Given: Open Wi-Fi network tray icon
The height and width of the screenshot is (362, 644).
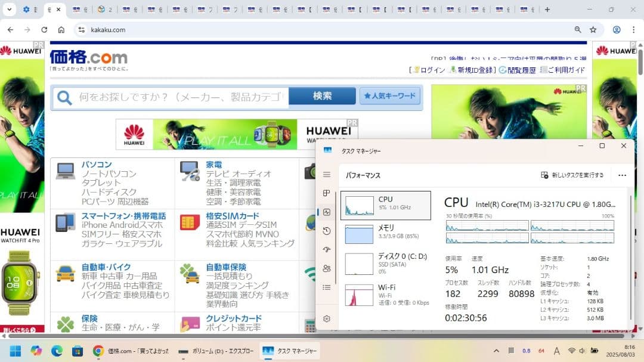Looking at the screenshot, I should click(x=571, y=351).
